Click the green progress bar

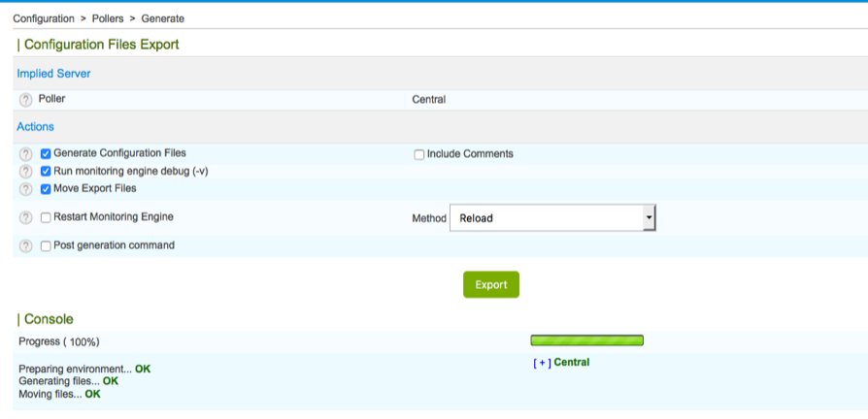pyautogui.click(x=586, y=340)
